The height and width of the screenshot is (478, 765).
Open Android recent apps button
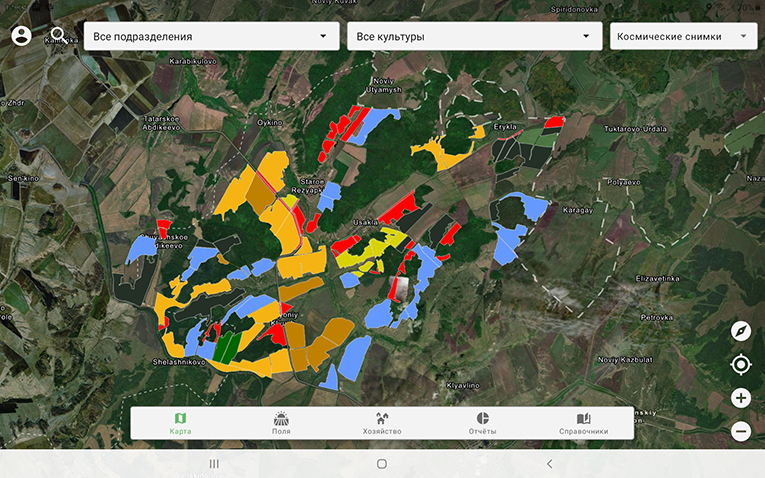point(213,464)
